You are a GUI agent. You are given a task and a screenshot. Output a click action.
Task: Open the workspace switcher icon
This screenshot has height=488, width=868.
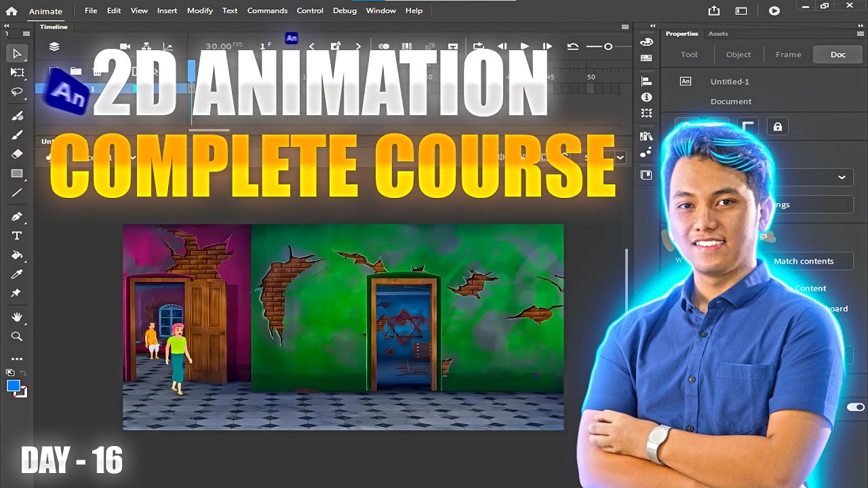tap(741, 11)
